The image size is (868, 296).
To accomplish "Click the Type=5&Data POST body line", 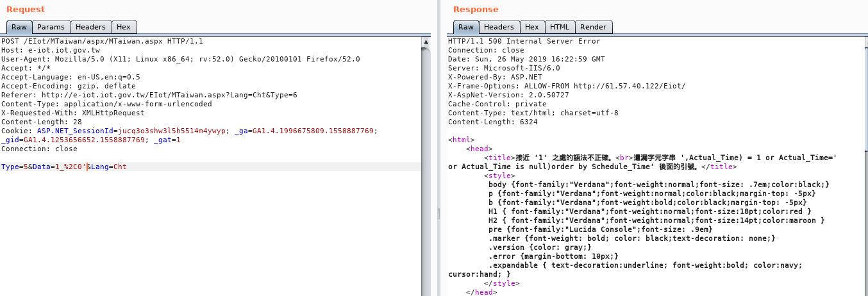I will [x=64, y=167].
